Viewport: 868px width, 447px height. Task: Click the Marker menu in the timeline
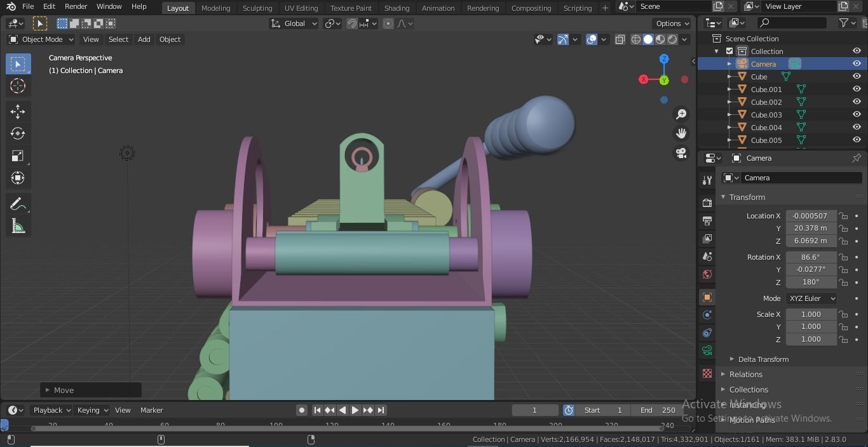point(152,410)
